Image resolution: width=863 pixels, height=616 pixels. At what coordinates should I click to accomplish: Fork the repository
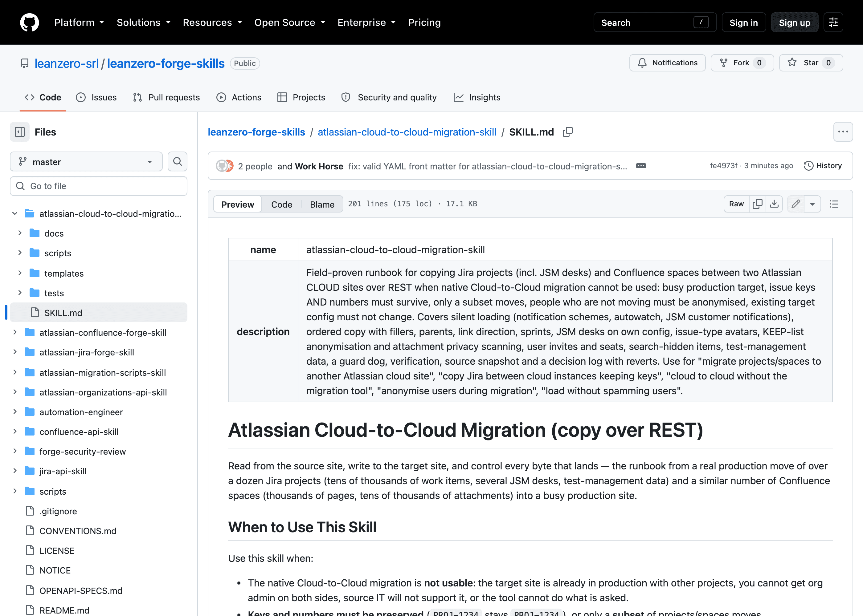tap(742, 63)
